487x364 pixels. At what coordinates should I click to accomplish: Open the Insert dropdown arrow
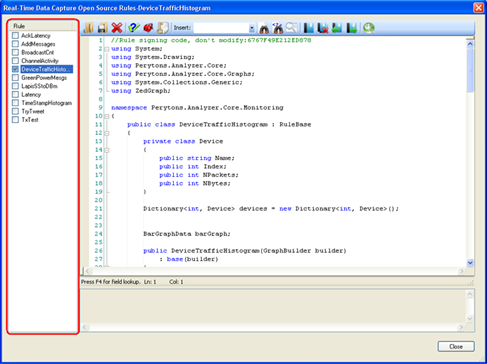252,28
